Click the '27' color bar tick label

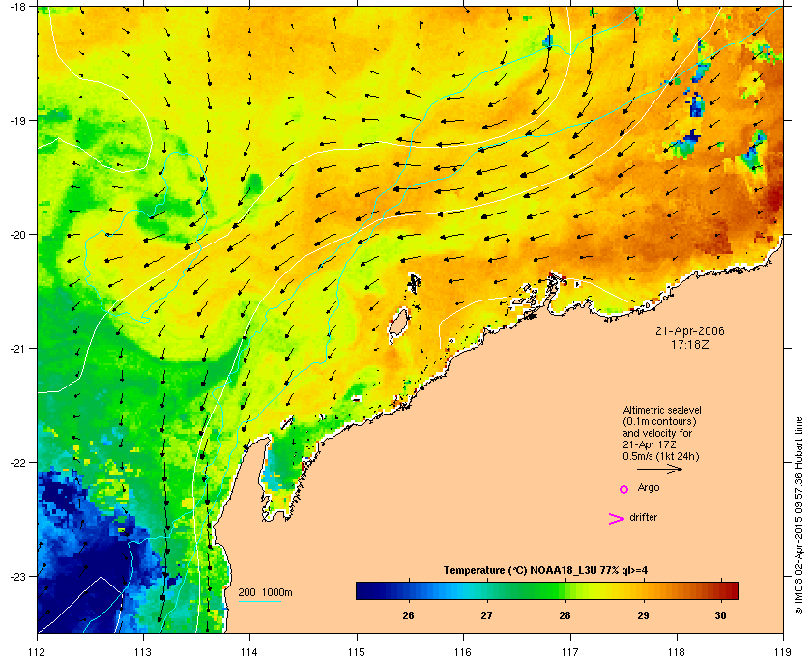[486, 615]
